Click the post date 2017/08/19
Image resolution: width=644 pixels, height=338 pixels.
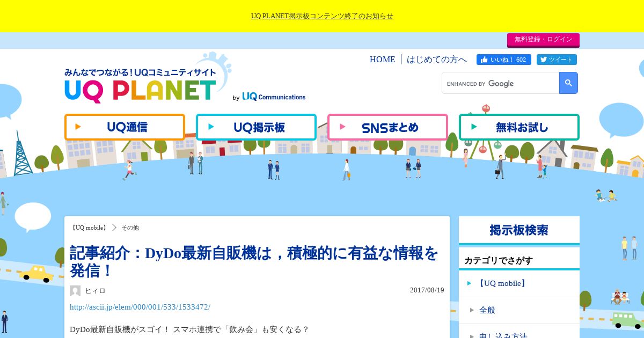[x=427, y=290]
